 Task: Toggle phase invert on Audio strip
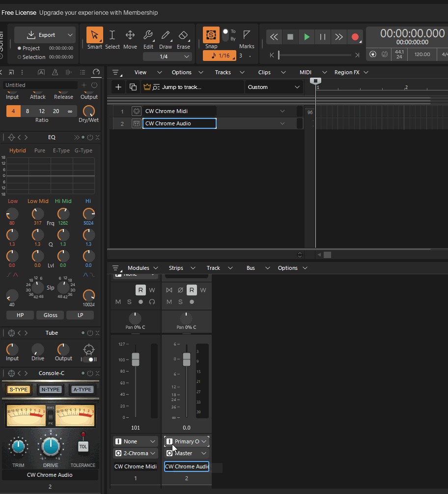pos(180,290)
